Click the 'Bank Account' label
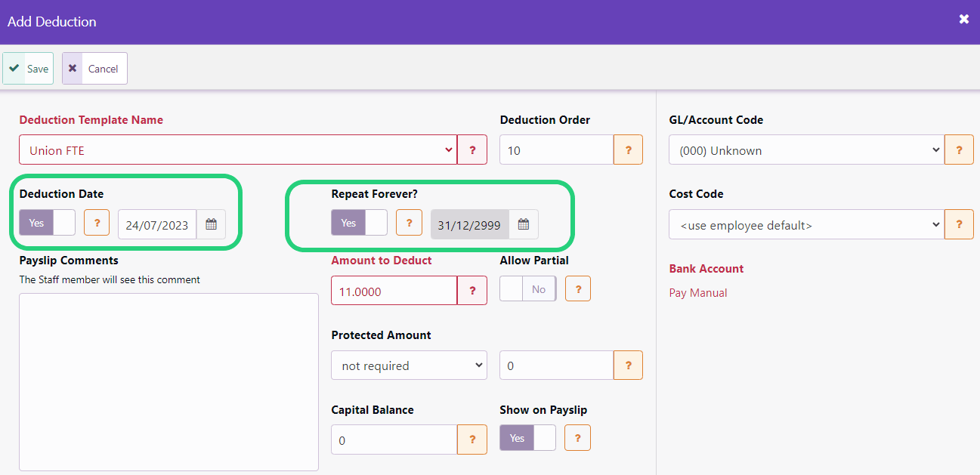Viewport: 980px width, 475px height. [x=706, y=268]
